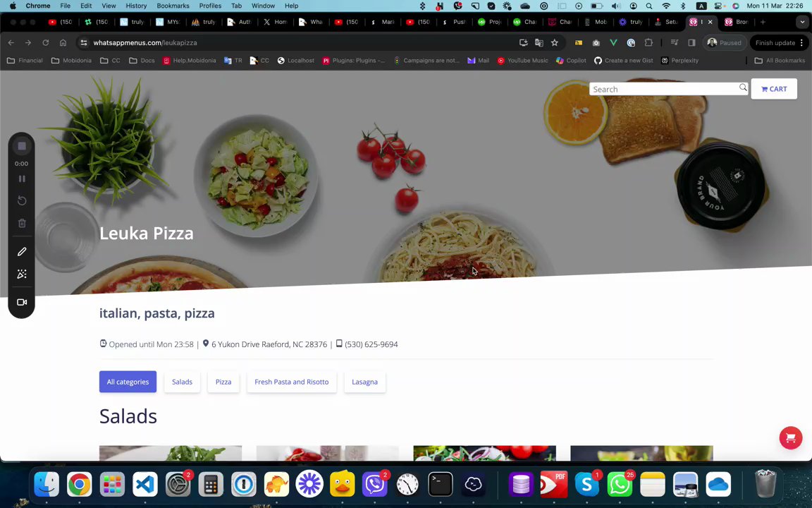Open the History menu
The height and width of the screenshot is (508, 812).
point(136,6)
